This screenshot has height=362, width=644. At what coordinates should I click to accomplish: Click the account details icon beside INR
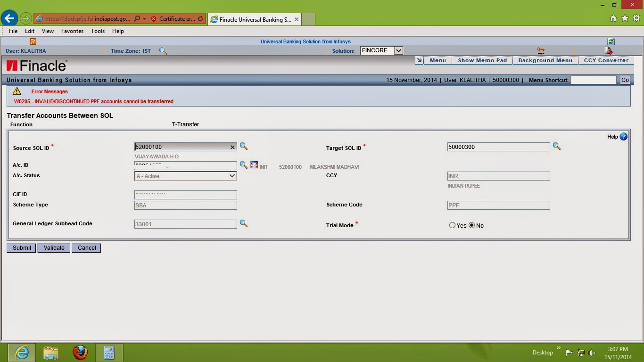[x=254, y=165]
